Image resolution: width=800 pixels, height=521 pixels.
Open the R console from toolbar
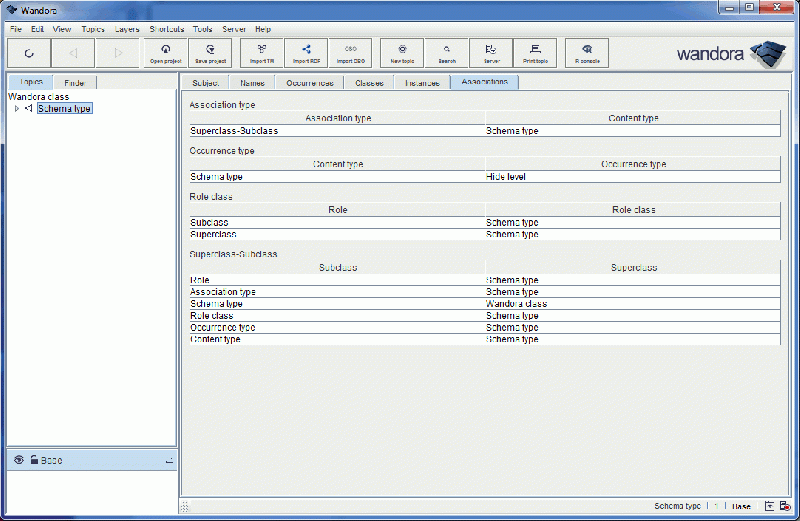click(x=586, y=52)
